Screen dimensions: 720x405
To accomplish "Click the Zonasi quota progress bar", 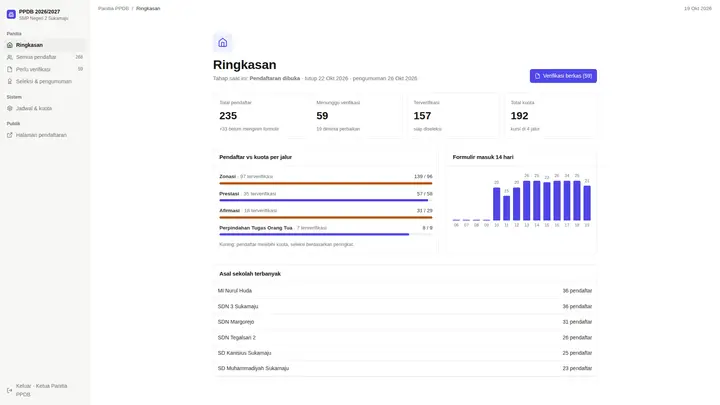I will point(326,183).
